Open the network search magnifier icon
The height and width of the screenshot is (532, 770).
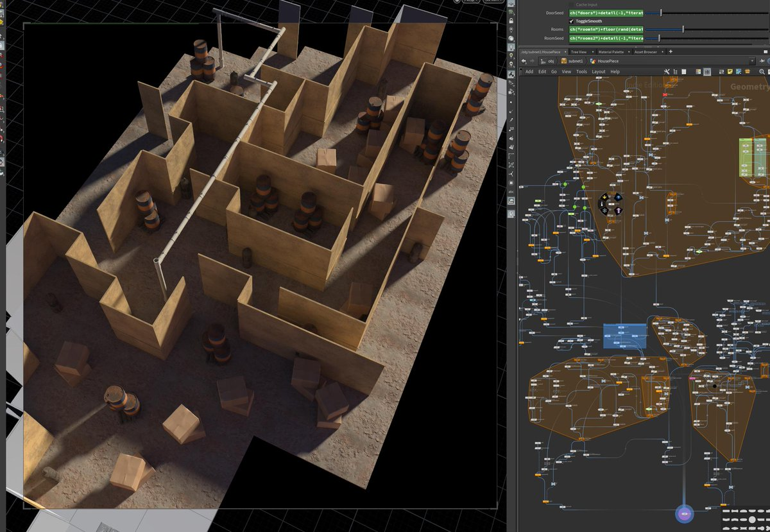[762, 71]
